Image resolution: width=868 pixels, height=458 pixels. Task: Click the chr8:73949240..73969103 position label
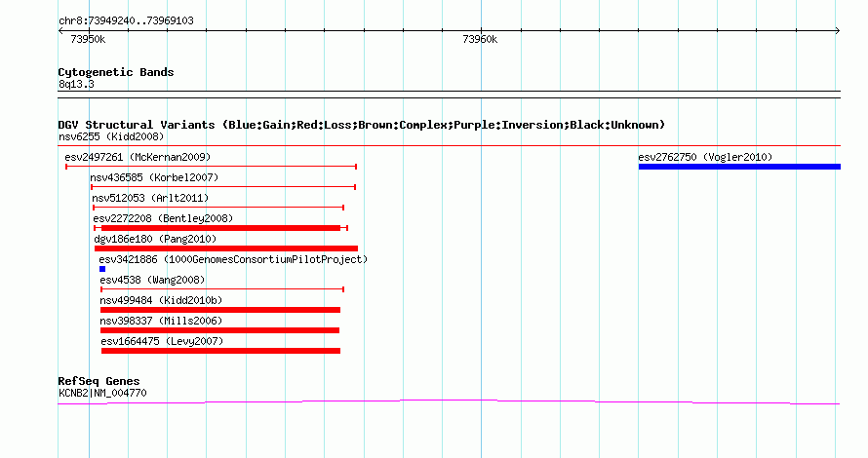click(x=126, y=21)
